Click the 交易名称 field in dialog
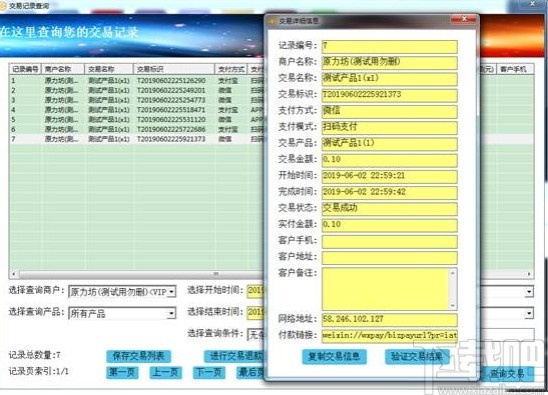Image resolution: width=548 pixels, height=395 pixels. point(389,79)
